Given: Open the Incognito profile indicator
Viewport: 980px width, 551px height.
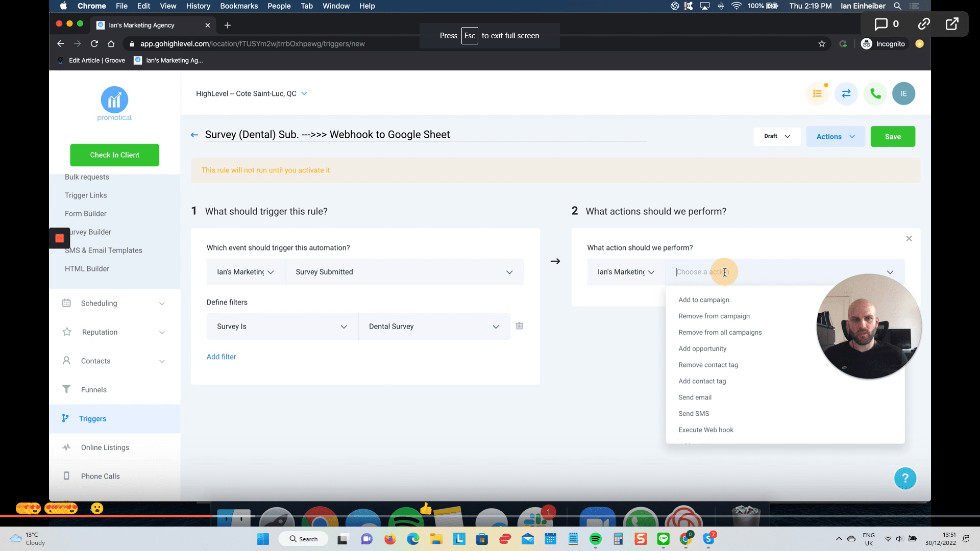Looking at the screenshot, I should (884, 44).
